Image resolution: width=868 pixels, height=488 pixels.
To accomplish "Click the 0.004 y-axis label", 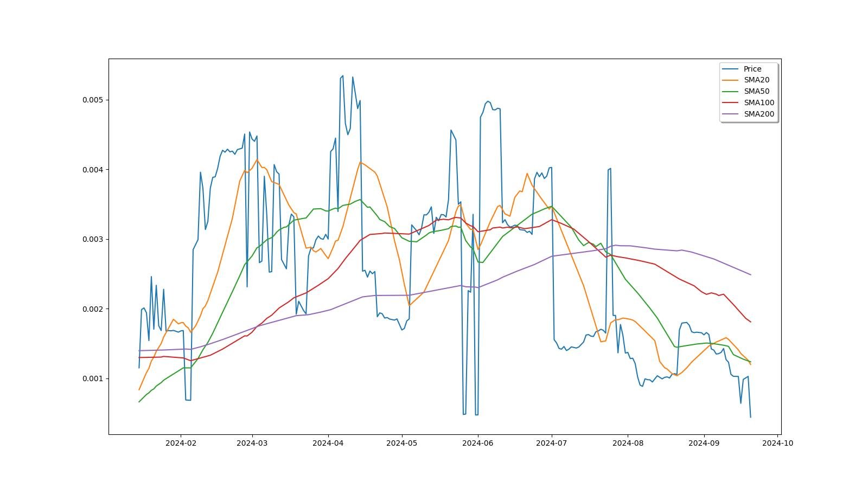I will pos(92,170).
